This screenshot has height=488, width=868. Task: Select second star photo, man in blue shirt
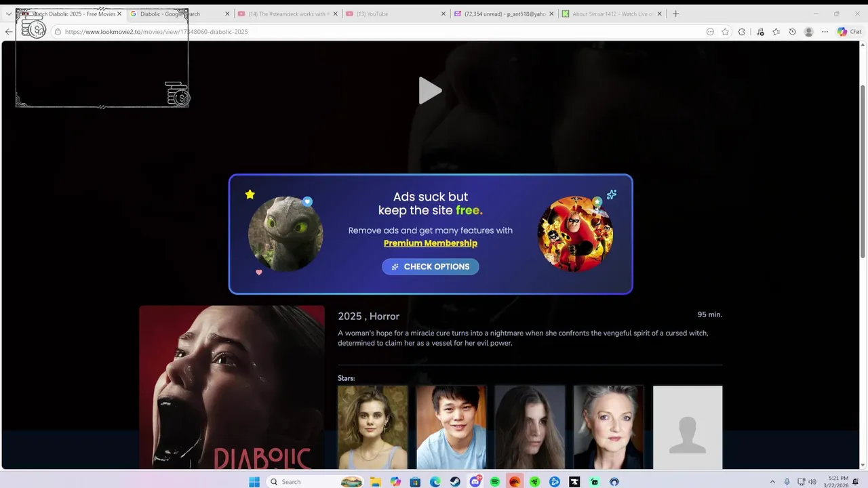click(x=452, y=427)
